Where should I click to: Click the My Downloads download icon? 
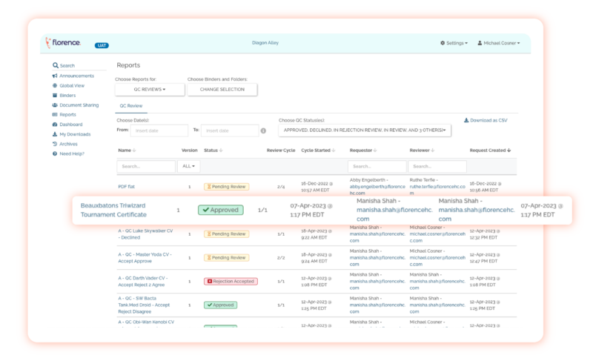coord(55,134)
